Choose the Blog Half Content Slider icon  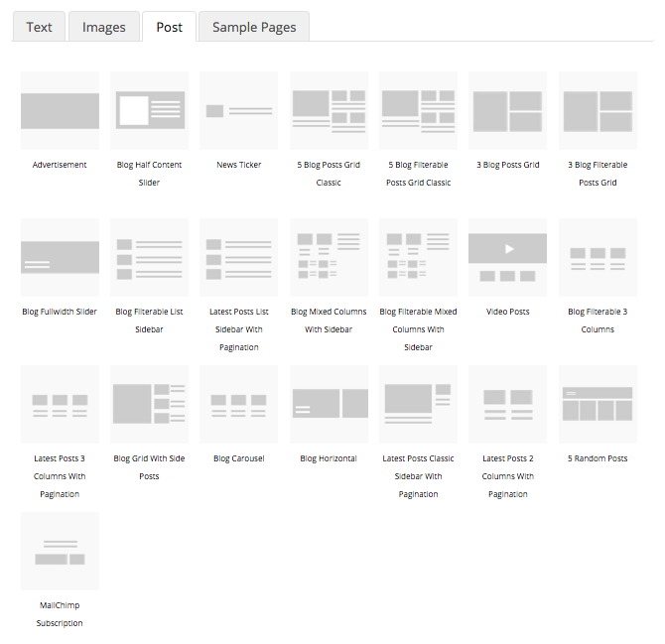pos(149,110)
